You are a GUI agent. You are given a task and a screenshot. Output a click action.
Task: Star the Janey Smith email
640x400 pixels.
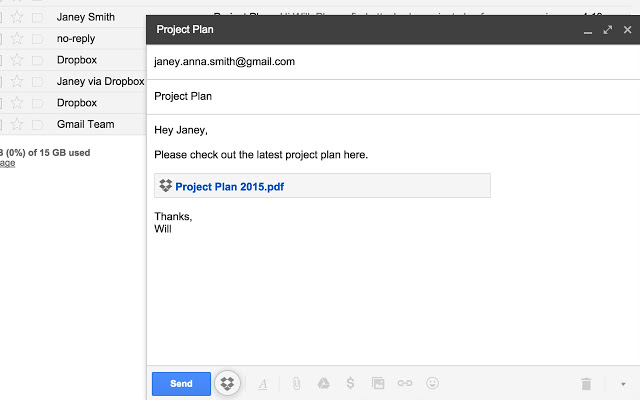pyautogui.click(x=17, y=17)
